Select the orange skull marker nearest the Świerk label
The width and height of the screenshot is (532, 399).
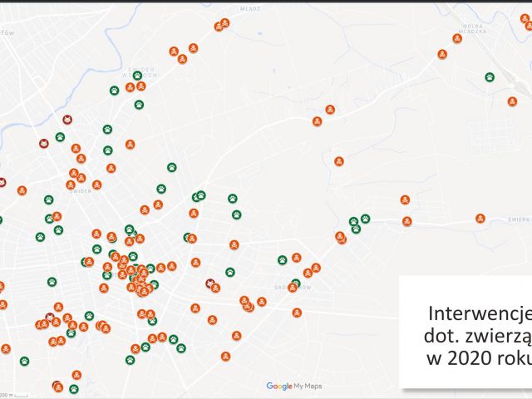pos(480,219)
